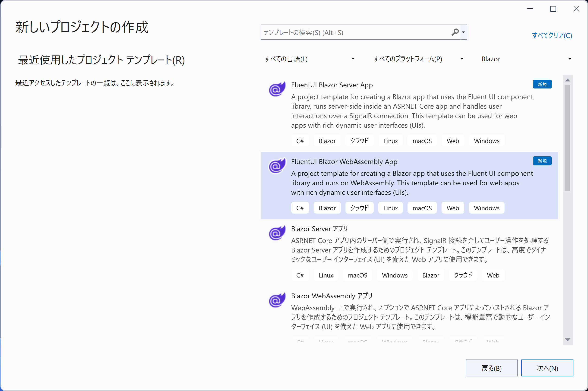Click Blazor tag under Blazor Server アプリ
The height and width of the screenshot is (391, 588).
point(431,275)
